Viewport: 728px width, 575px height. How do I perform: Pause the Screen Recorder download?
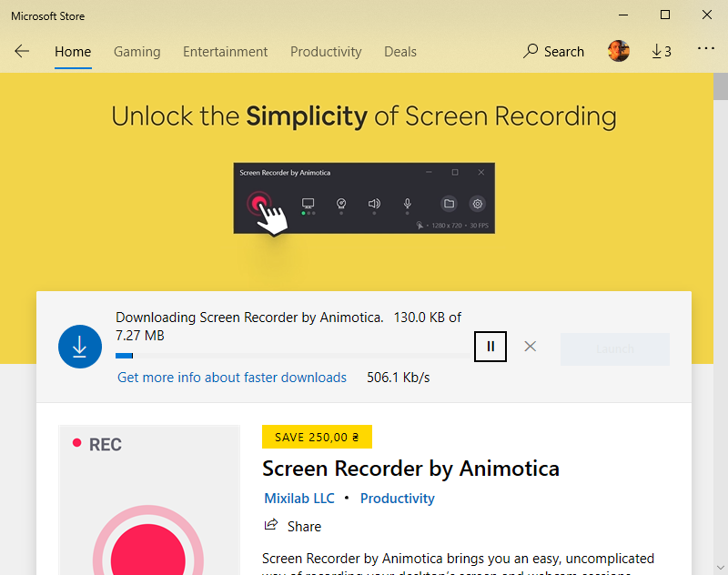click(490, 347)
